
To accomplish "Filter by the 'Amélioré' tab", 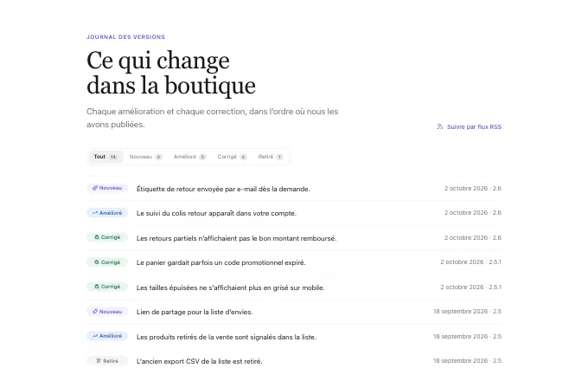I will [189, 157].
